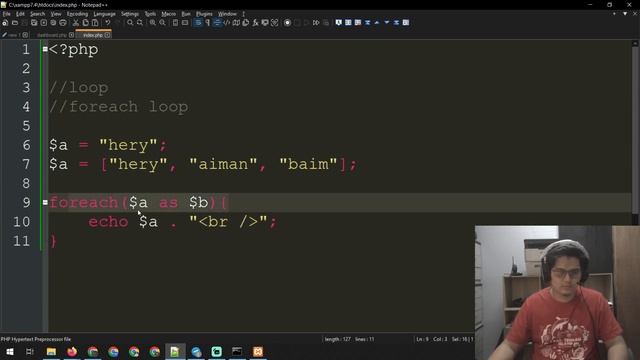
Task: Open the File menu
Action: coord(7,14)
